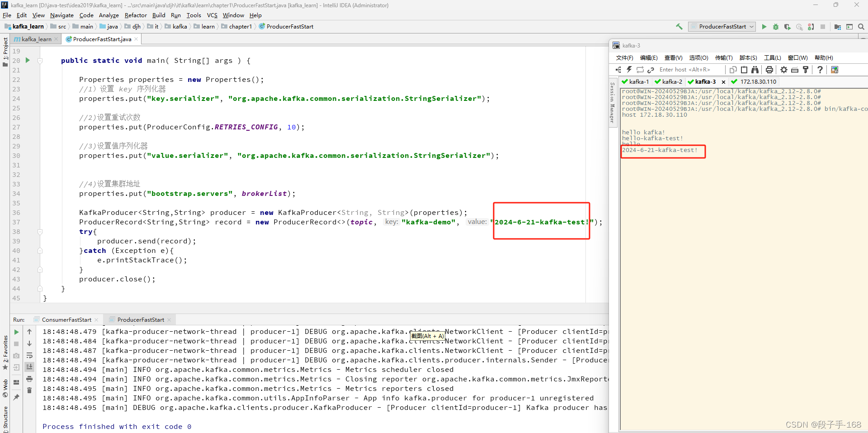Screen dimensions: 868x433
Task: Click the SecureCRT quick connect lightning icon
Action: click(629, 70)
